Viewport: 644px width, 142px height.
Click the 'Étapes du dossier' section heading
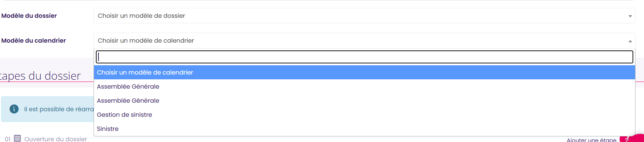click(x=40, y=76)
